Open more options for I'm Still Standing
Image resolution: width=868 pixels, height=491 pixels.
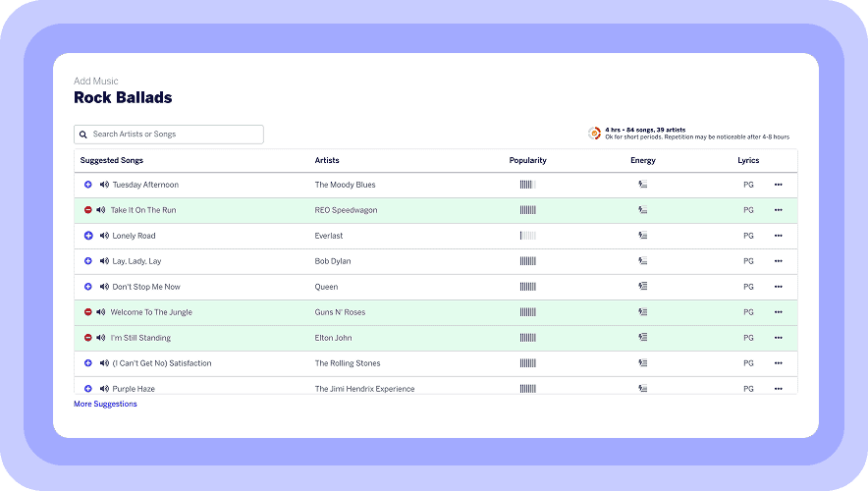coord(779,337)
